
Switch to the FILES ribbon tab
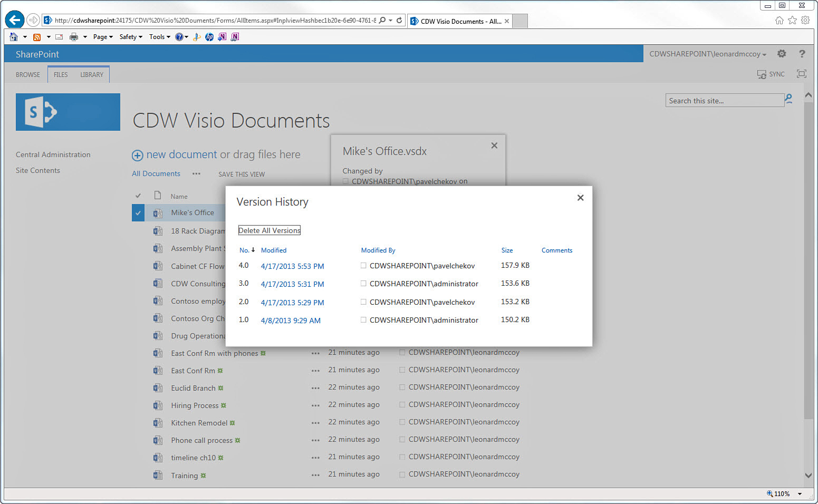click(61, 75)
